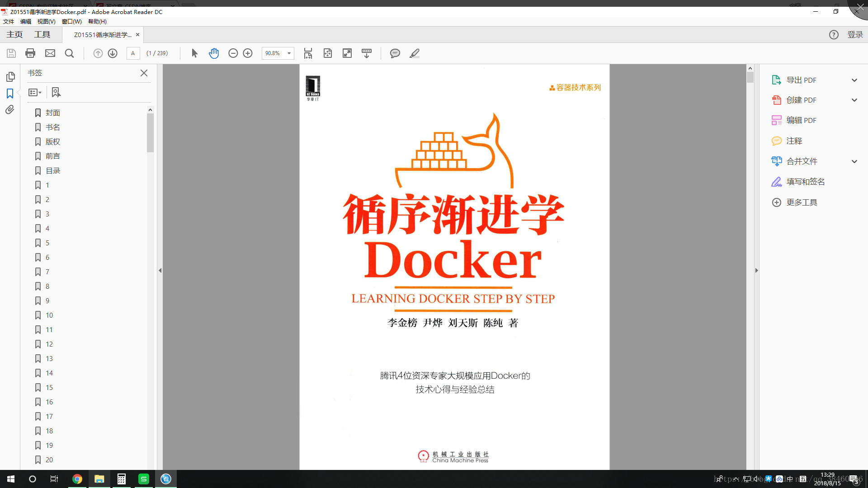Open the 文件 menu
The height and width of the screenshot is (488, 868).
point(9,21)
